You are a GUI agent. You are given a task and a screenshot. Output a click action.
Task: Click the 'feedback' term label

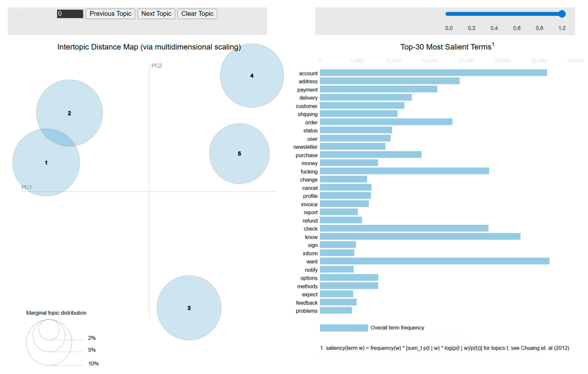pos(307,303)
